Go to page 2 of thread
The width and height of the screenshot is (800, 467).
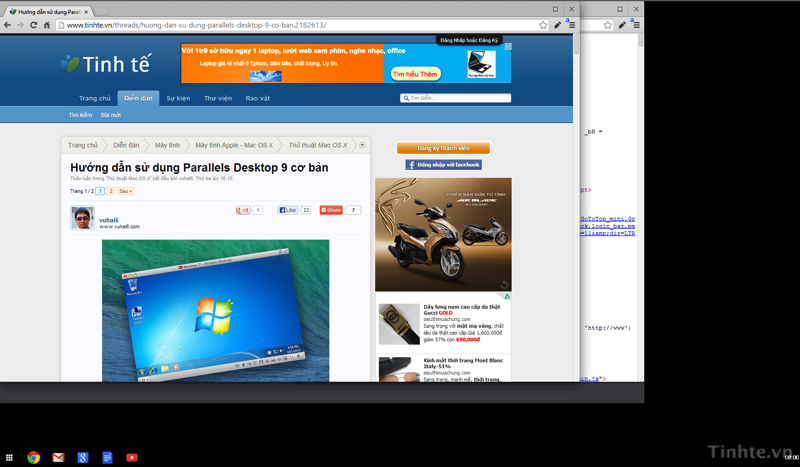click(x=111, y=191)
